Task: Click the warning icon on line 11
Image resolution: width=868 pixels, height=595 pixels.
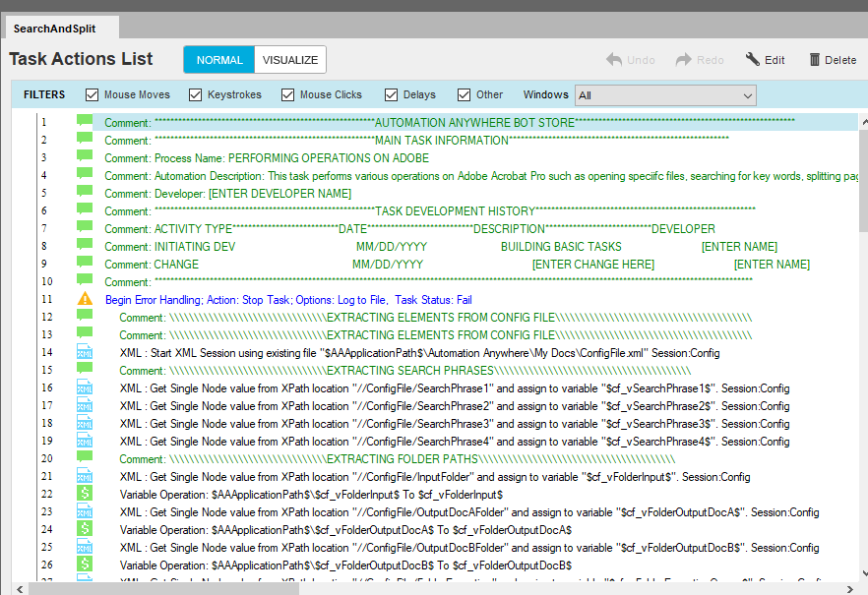Action: 85,299
